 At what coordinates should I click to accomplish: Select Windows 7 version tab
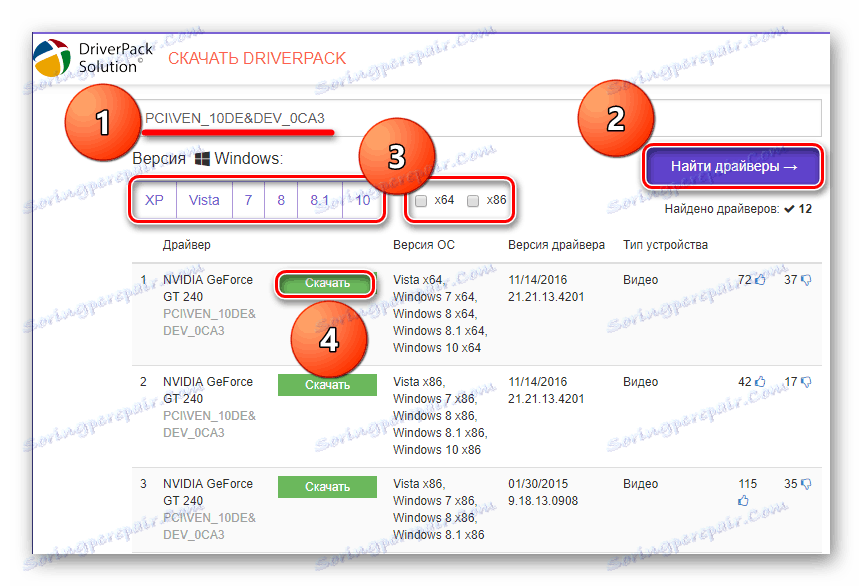pyautogui.click(x=248, y=200)
